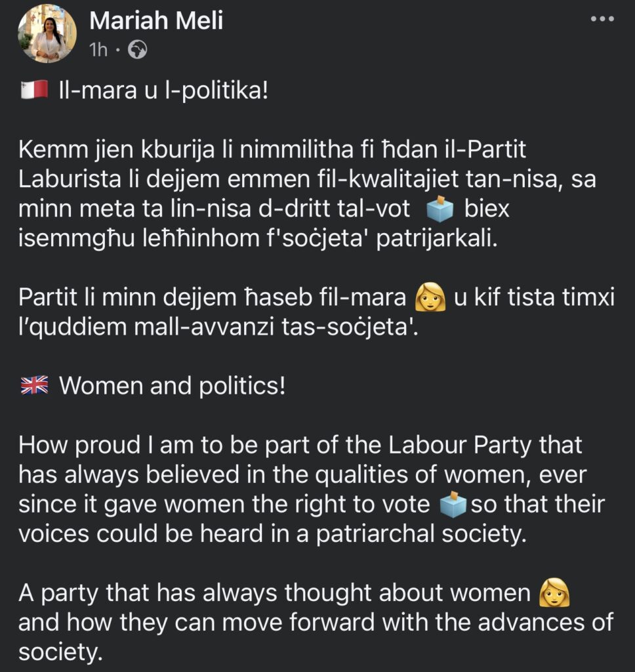
Task: Click the UK flag emoji
Action: click(33, 386)
